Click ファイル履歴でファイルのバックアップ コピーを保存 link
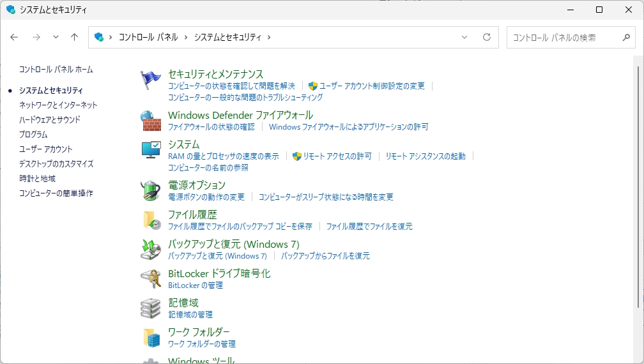This screenshot has height=364, width=644. (x=240, y=227)
